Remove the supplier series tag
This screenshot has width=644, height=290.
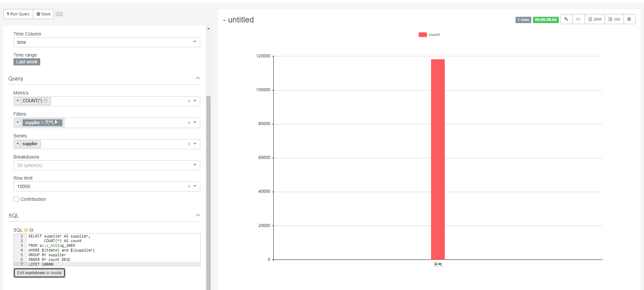pyautogui.click(x=18, y=144)
